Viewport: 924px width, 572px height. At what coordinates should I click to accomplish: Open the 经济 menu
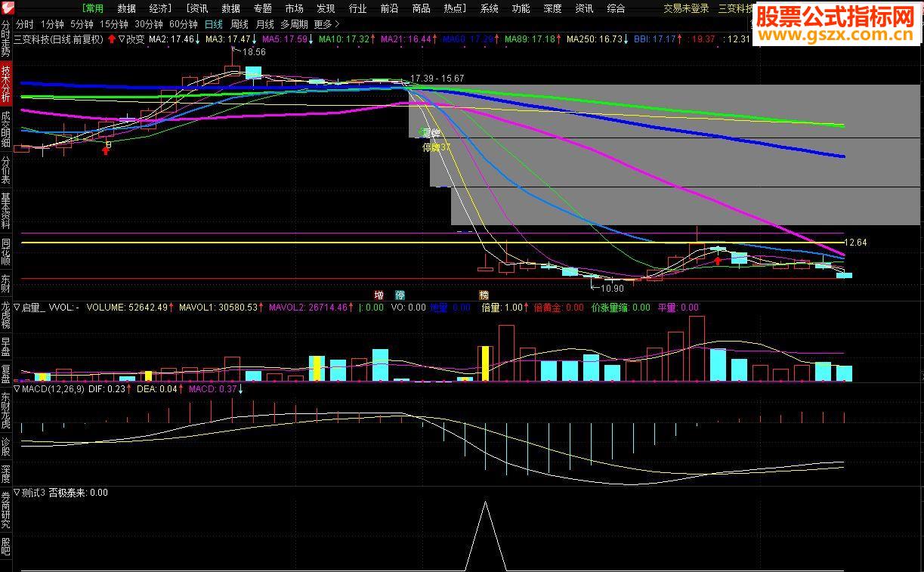click(161, 8)
